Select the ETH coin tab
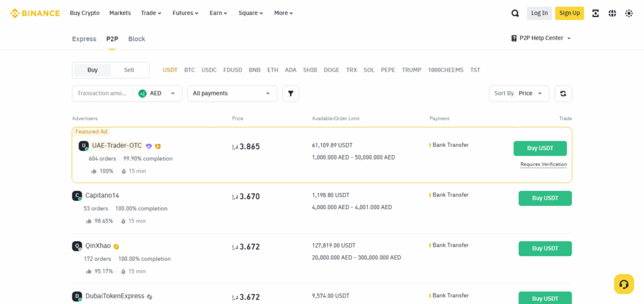This screenshot has height=304, width=644. 273,70
